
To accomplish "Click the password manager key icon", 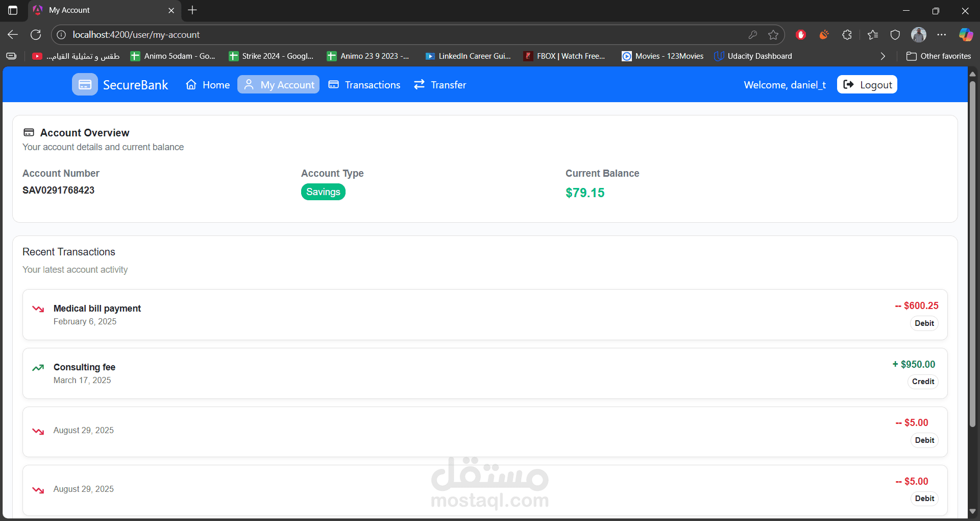I will [x=753, y=35].
